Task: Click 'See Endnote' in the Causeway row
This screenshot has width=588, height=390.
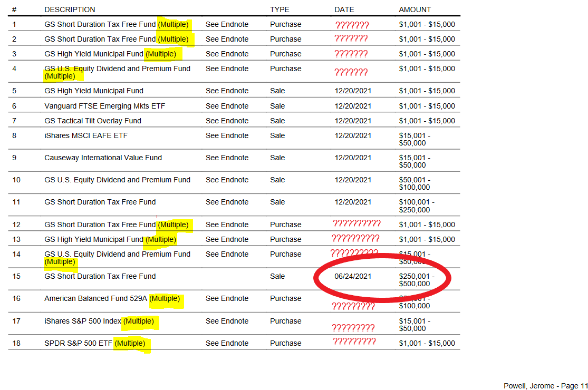Action: point(227,158)
